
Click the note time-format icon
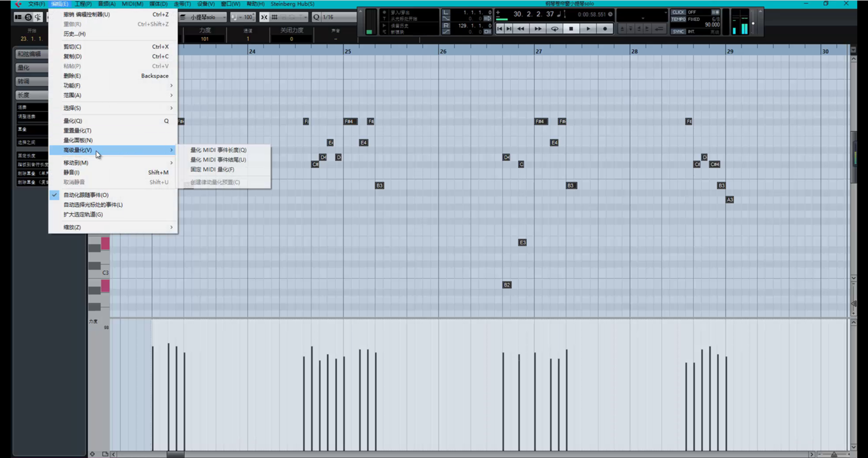(559, 14)
